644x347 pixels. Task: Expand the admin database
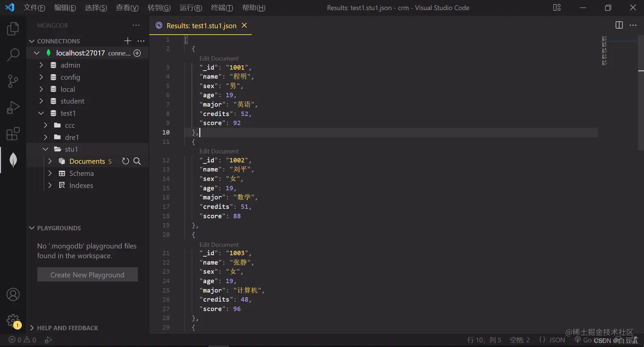[41, 65]
